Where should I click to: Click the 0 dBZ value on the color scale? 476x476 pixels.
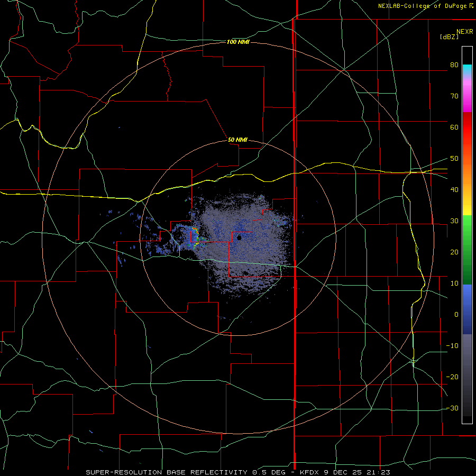[456, 315]
